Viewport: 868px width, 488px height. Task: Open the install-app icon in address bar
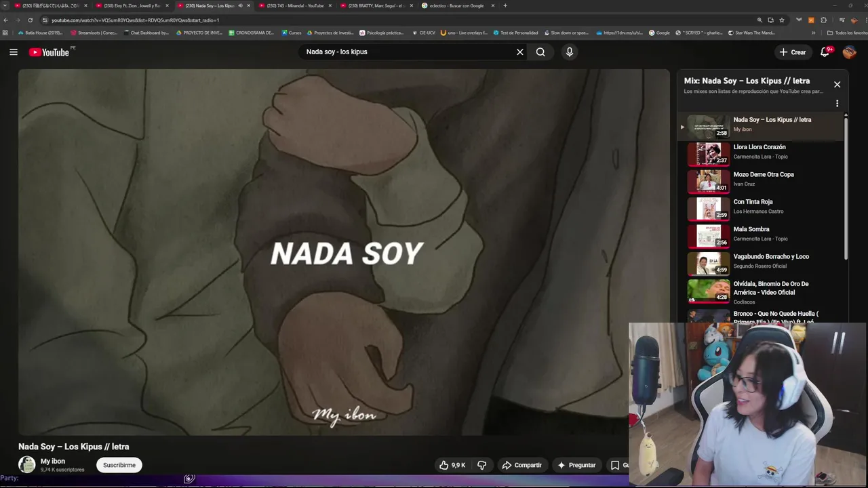tap(770, 20)
